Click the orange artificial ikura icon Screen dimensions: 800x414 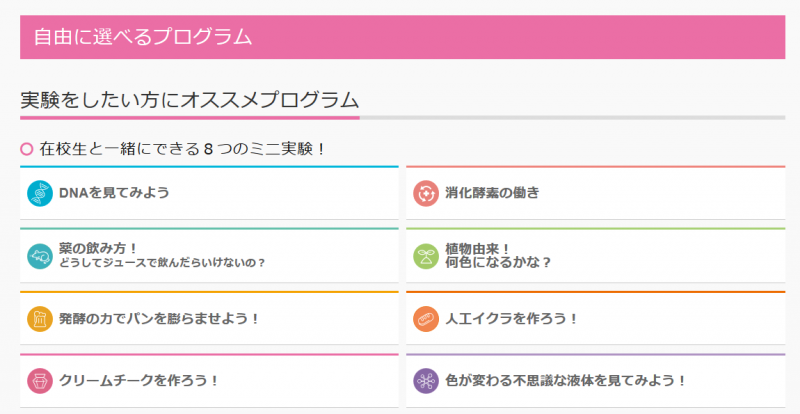coord(426,319)
